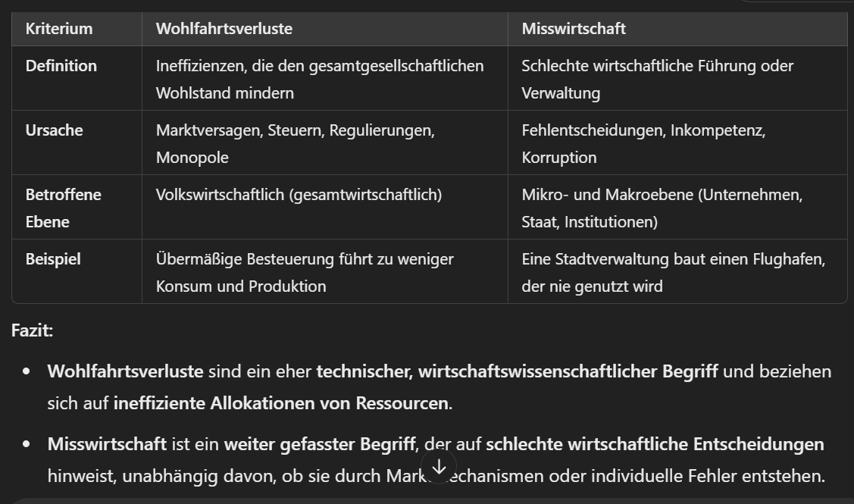Click bold Wohlfahrtsverluste in first bullet

[125, 371]
